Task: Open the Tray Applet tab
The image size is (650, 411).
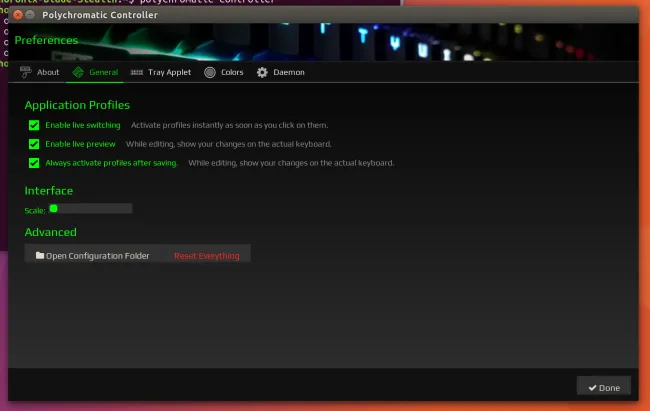Action: click(160, 72)
